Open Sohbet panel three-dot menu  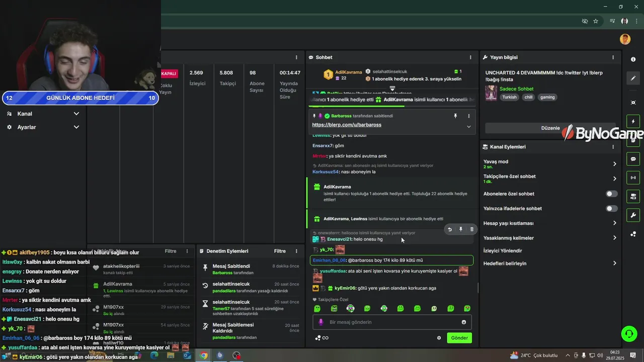(470, 57)
